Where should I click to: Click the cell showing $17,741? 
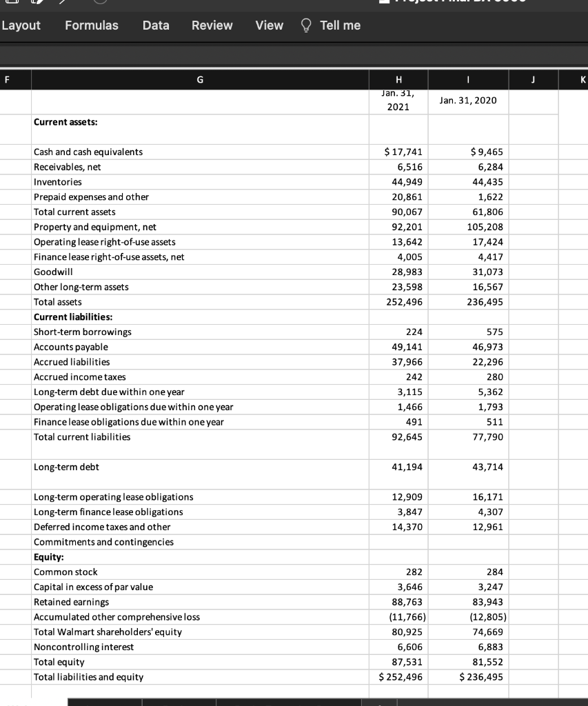(398, 152)
